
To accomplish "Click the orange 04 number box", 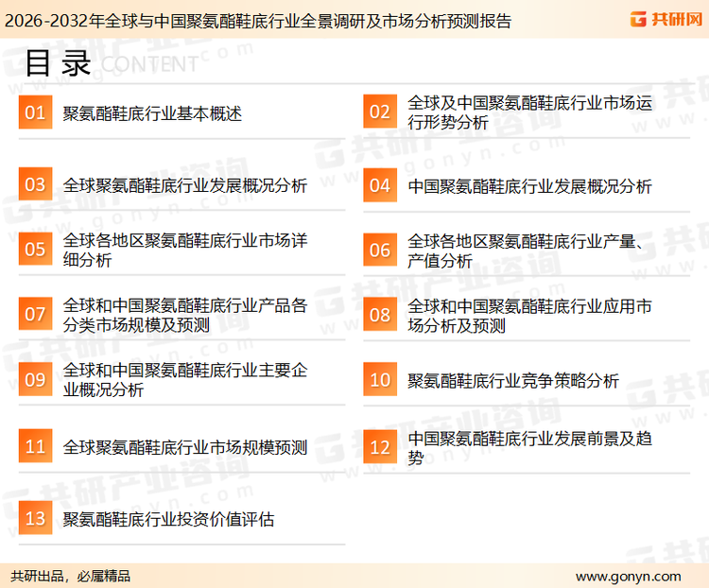I will point(380,185).
